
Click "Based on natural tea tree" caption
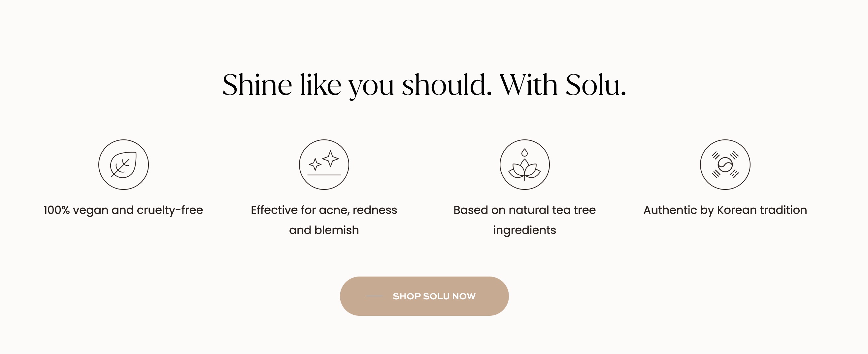pyautogui.click(x=524, y=210)
